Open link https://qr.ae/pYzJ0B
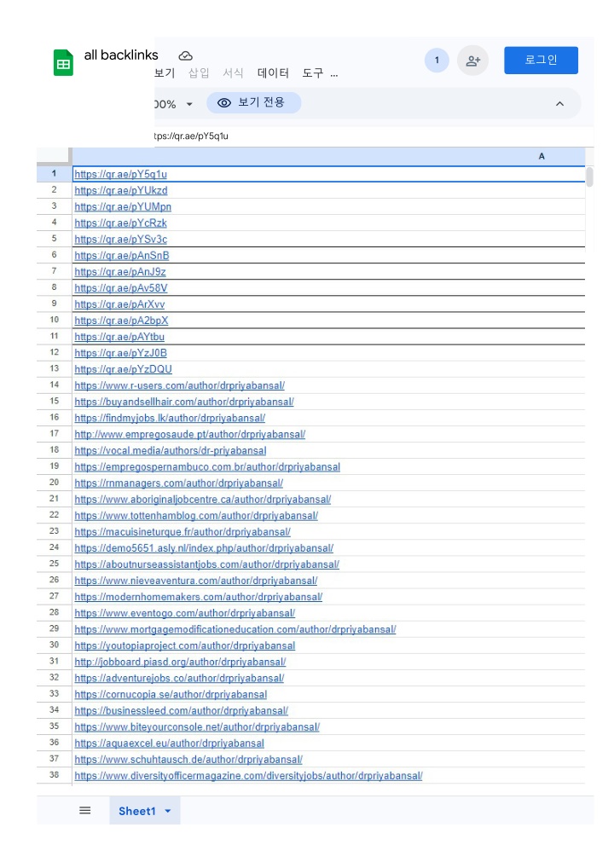The image size is (614, 868). [121, 353]
